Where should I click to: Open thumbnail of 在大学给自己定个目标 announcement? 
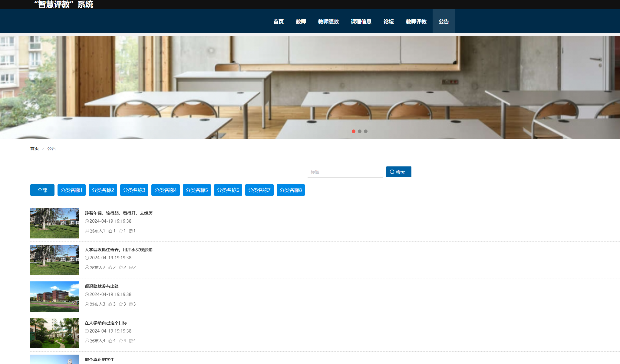[x=54, y=333]
